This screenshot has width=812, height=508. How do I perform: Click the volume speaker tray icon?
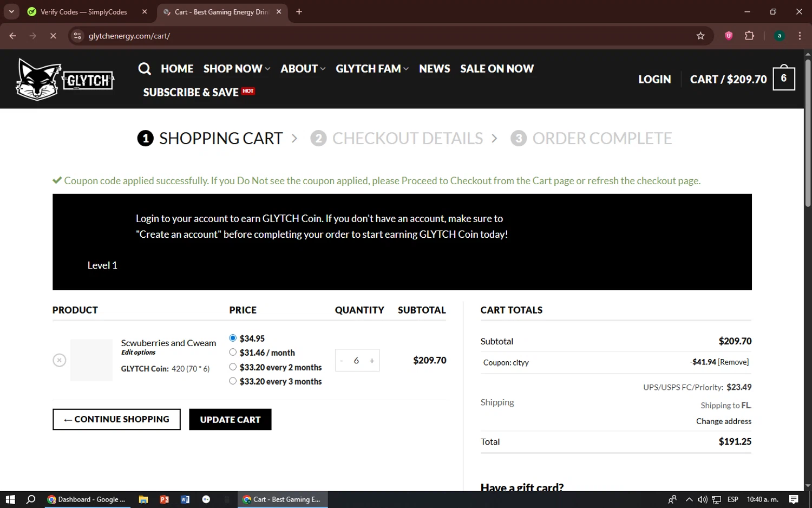click(703, 499)
